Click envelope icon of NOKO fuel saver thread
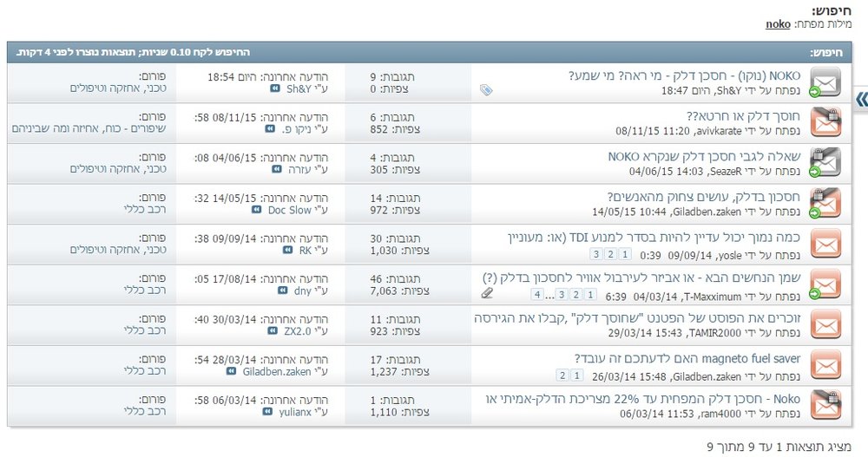The width and height of the screenshot is (868, 457). (825, 82)
